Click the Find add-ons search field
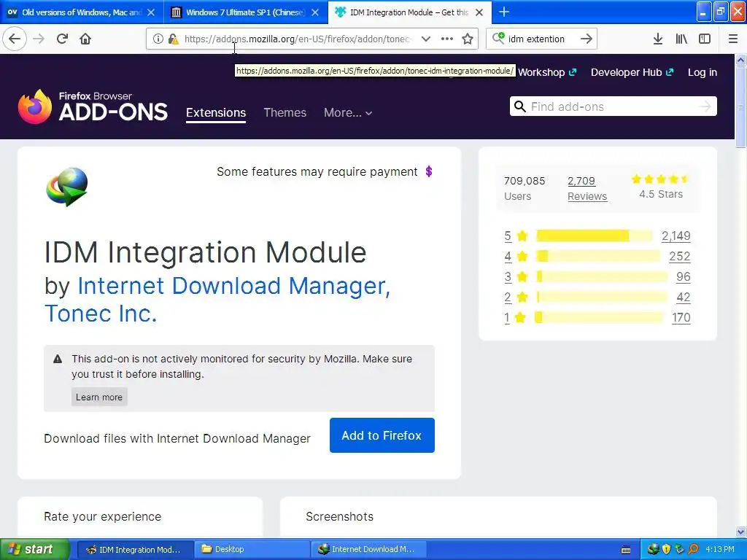The width and height of the screenshot is (747, 560). point(613,106)
